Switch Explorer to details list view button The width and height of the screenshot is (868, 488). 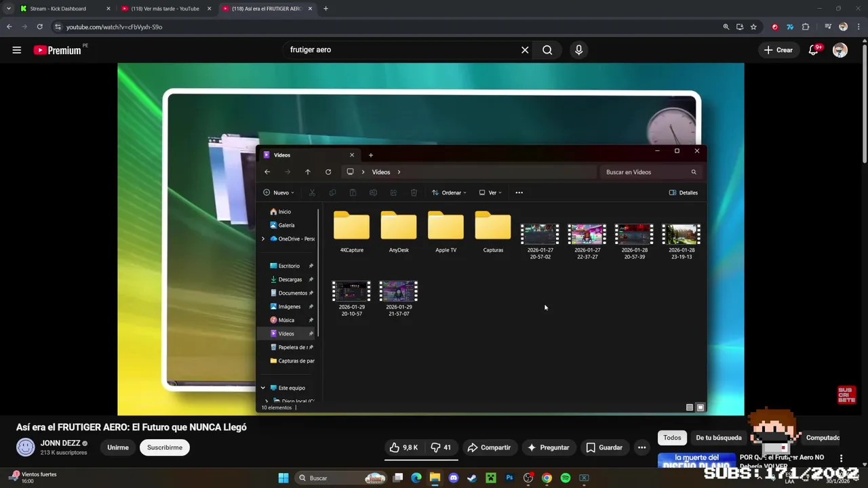pos(690,407)
